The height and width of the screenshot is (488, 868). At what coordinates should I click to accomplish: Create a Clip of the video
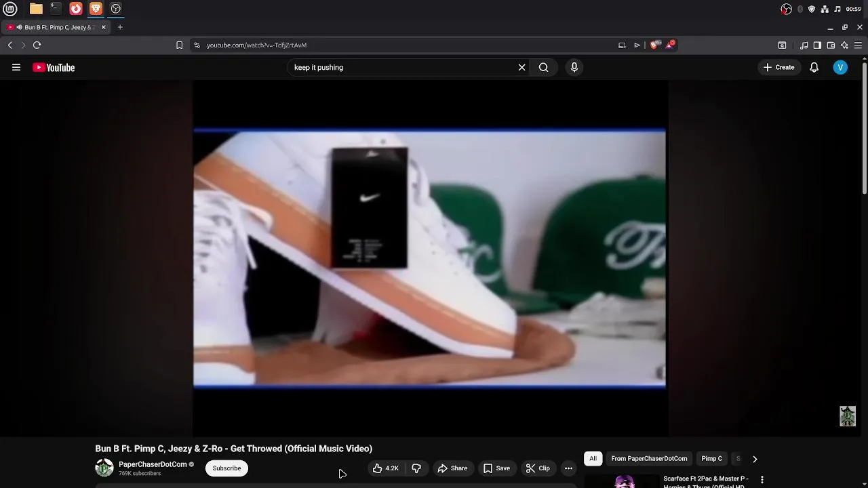pyautogui.click(x=538, y=468)
